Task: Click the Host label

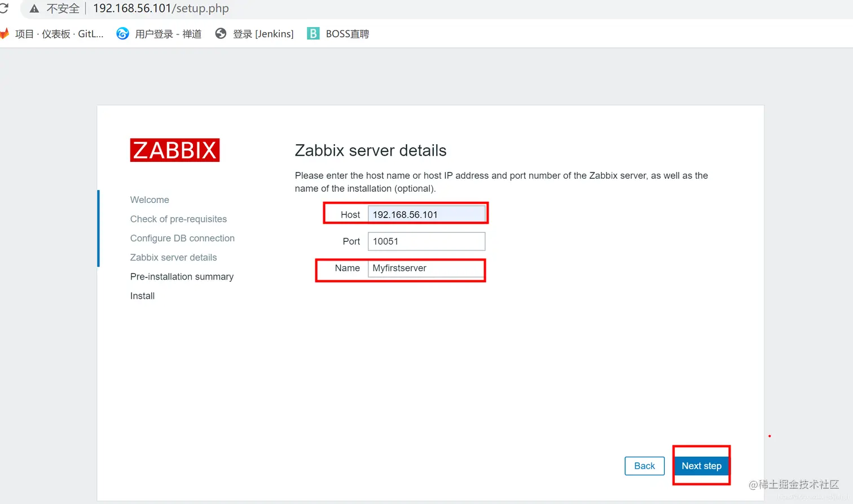Action: pyautogui.click(x=350, y=214)
